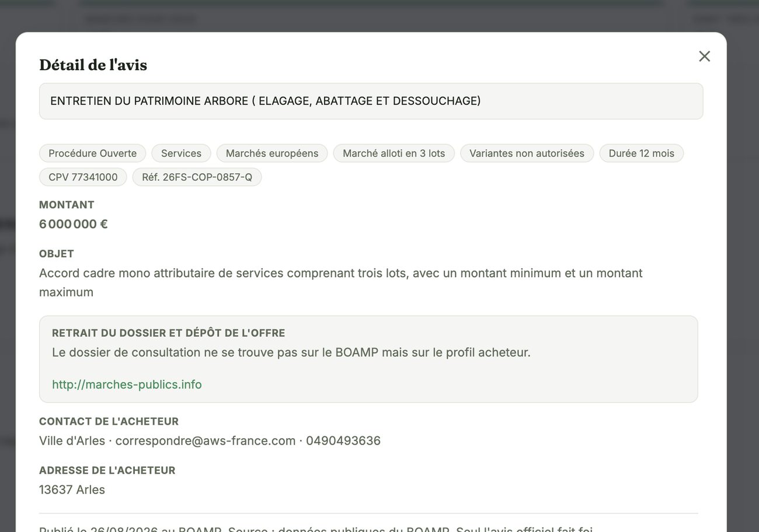Click the OBJET heading

[57, 254]
